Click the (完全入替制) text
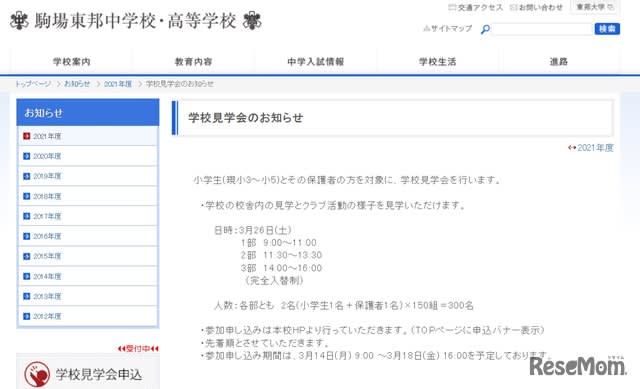Screen dimensions: 640x389 pos(274,281)
